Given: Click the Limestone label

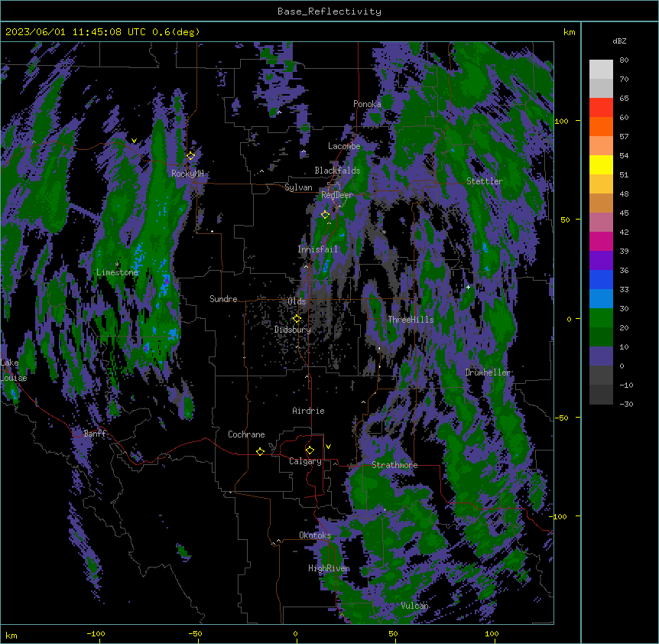Looking at the screenshot, I should pos(117,272).
